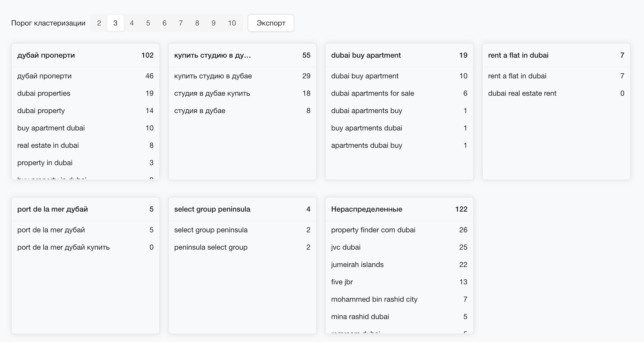Pick threshold value 7

pos(181,23)
